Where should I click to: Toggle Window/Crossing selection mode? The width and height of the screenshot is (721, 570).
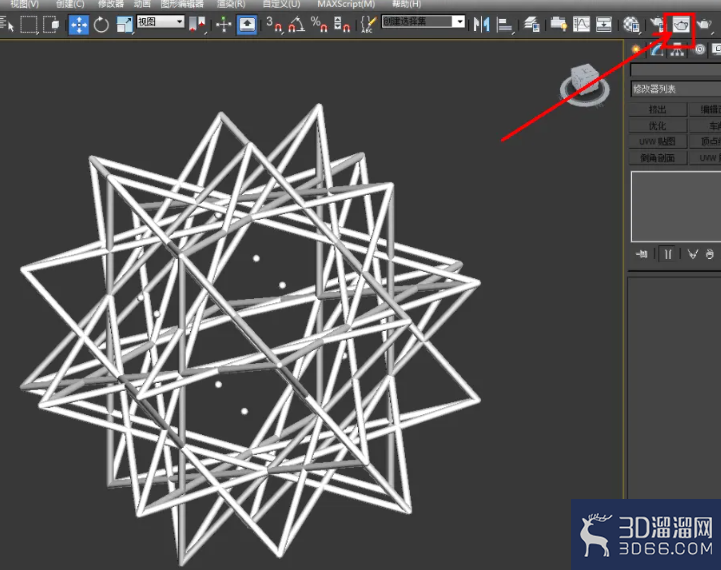pos(51,24)
